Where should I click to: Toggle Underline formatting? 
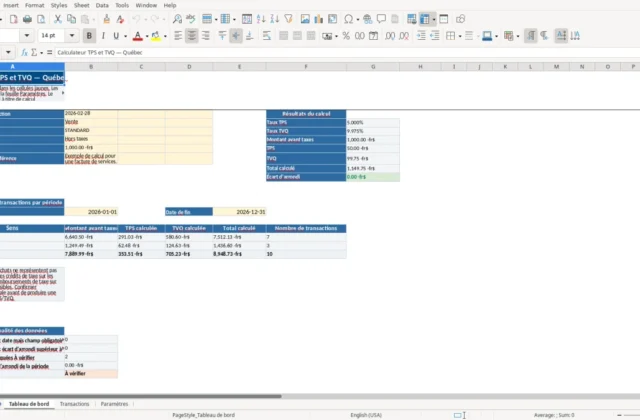click(x=116, y=36)
